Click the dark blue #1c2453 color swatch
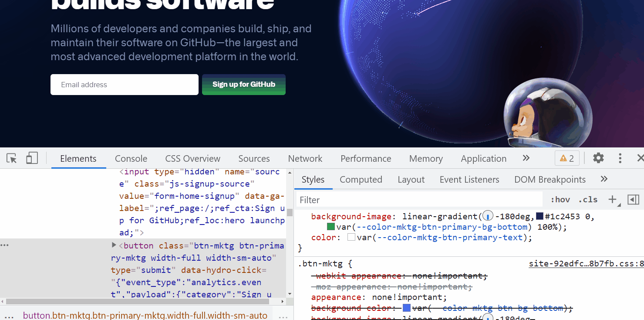The width and height of the screenshot is (644, 320). pyautogui.click(x=539, y=216)
